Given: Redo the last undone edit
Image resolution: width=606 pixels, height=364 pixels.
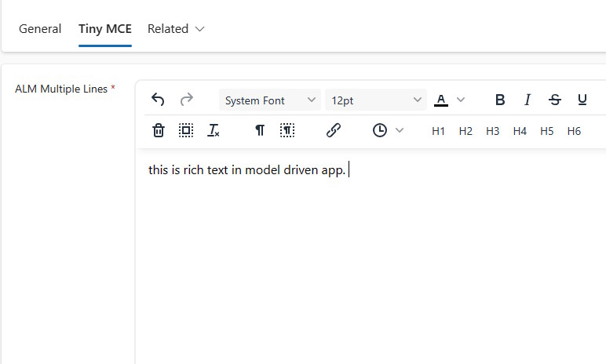Looking at the screenshot, I should 187,100.
